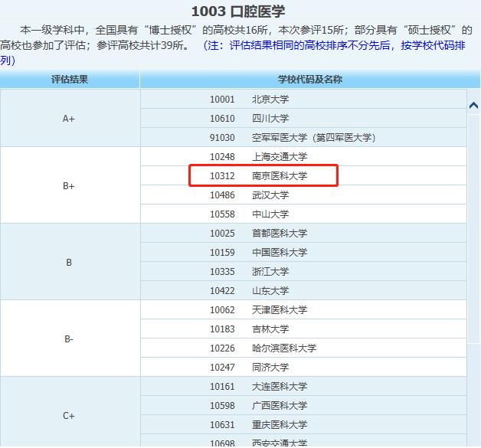This screenshot has height=448, width=481.
Task: Click the page title 1003 口腔医学
Action: pos(238,11)
